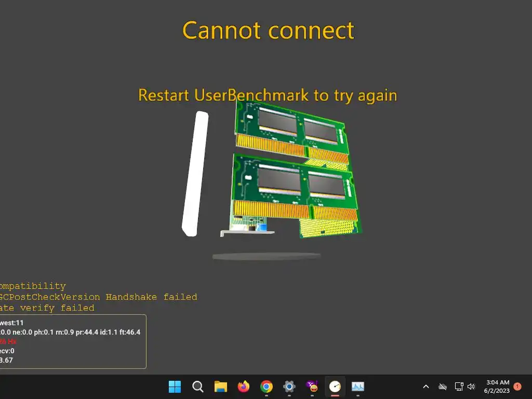Image resolution: width=532 pixels, height=399 pixels.
Task: Open the Windows Start menu
Action: pos(175,387)
